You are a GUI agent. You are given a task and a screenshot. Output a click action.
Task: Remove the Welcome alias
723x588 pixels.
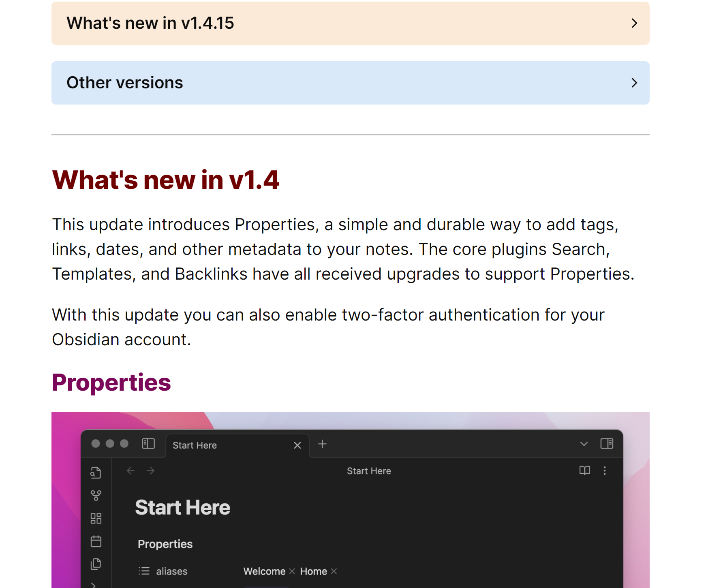pos(292,571)
